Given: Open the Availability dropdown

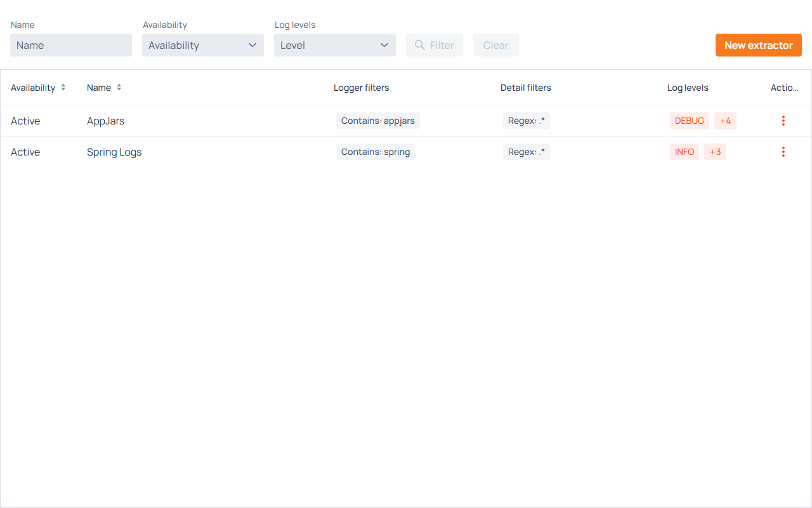Looking at the screenshot, I should point(203,45).
